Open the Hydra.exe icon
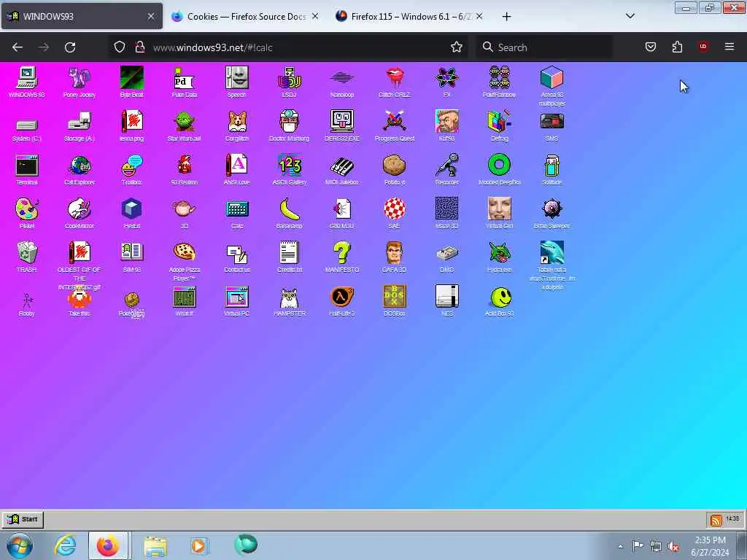747x560 pixels. tap(499, 252)
